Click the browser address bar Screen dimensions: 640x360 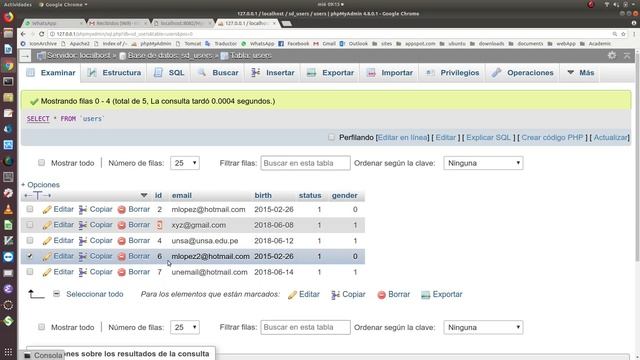327,34
